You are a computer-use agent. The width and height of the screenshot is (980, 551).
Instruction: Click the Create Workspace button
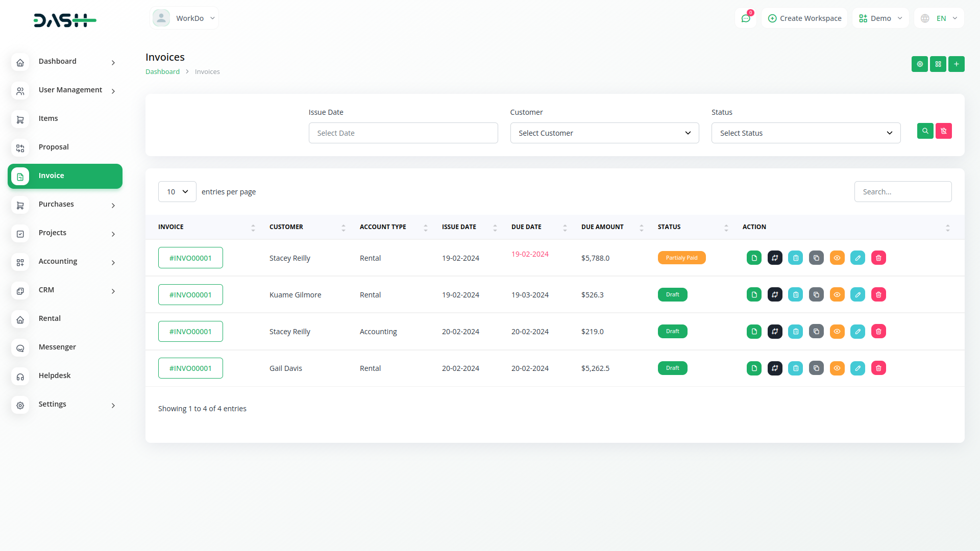pyautogui.click(x=804, y=18)
